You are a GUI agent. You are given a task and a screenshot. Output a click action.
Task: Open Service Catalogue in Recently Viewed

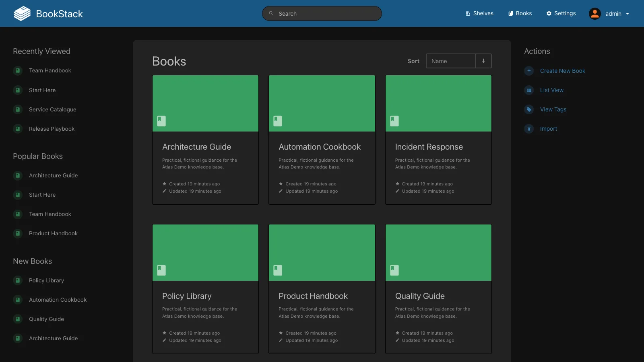coord(52,109)
